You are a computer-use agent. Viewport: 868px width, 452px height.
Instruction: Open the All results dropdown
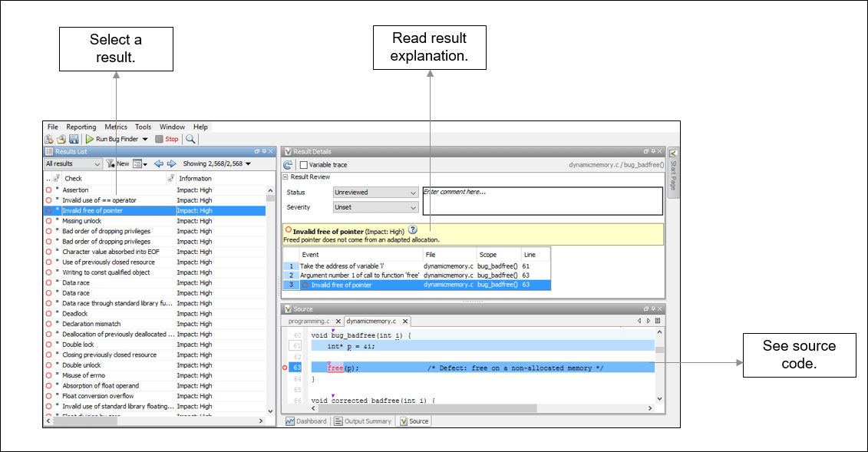[x=73, y=163]
